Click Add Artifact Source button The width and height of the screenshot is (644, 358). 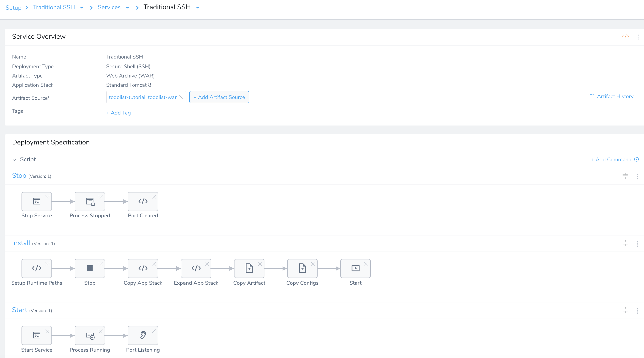(219, 97)
